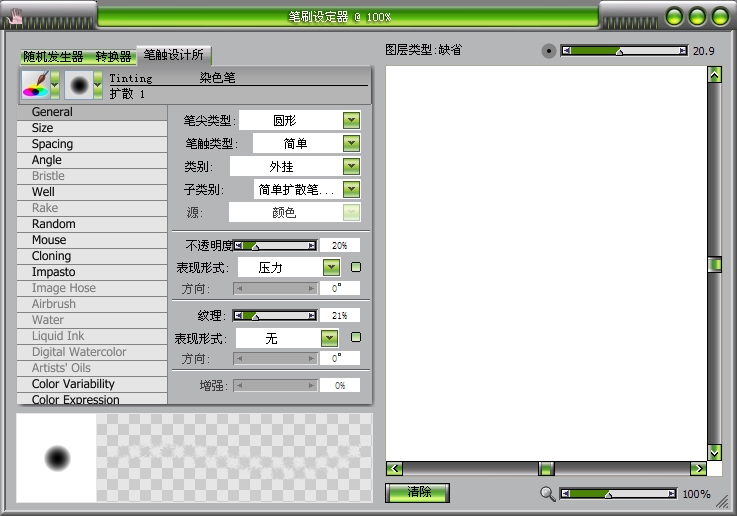Open brush category dropdown arrow
This screenshot has height=516, width=737.
pyautogui.click(x=55, y=85)
